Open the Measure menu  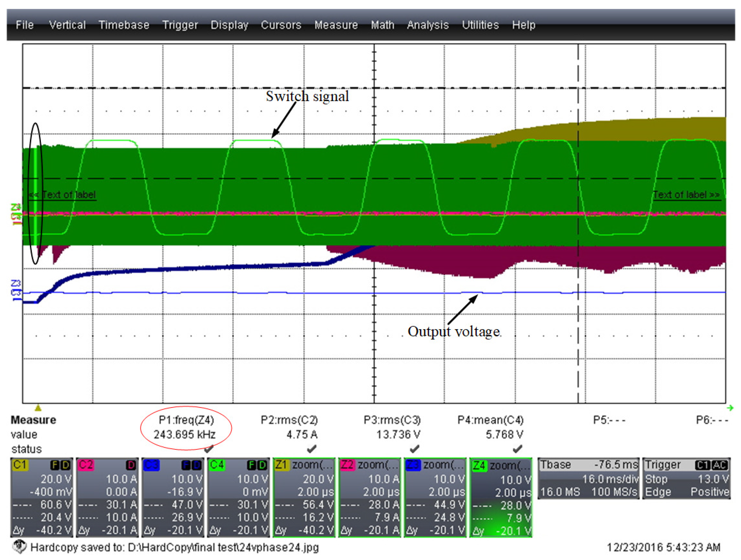pyautogui.click(x=336, y=25)
